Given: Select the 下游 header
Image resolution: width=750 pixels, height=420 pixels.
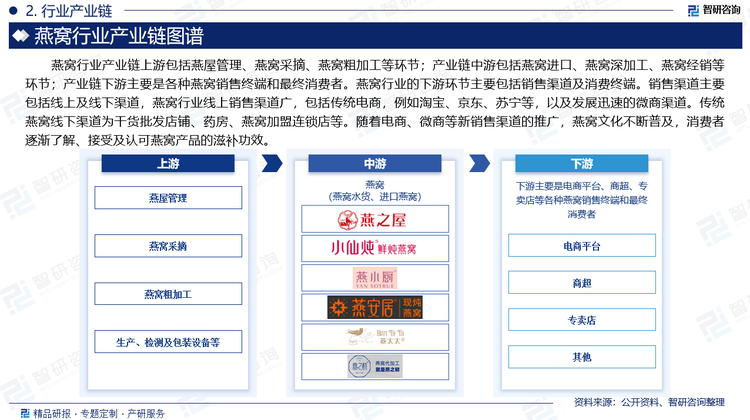Looking at the screenshot, I should point(582,164).
